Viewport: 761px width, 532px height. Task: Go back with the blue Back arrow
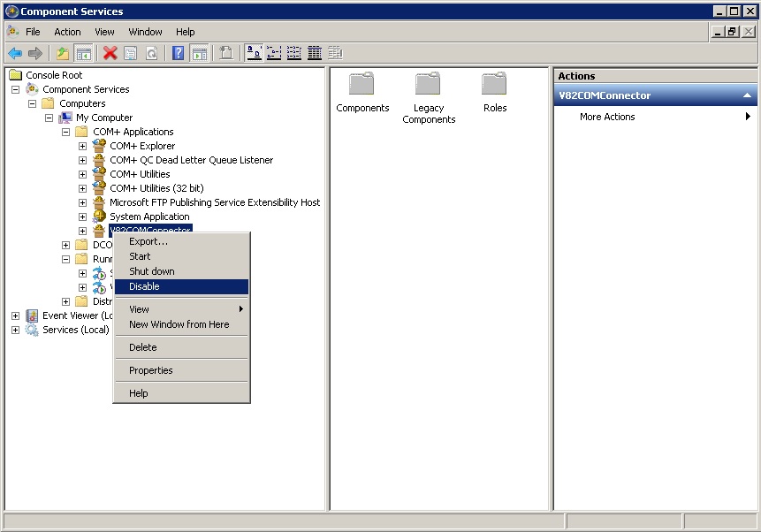15,53
